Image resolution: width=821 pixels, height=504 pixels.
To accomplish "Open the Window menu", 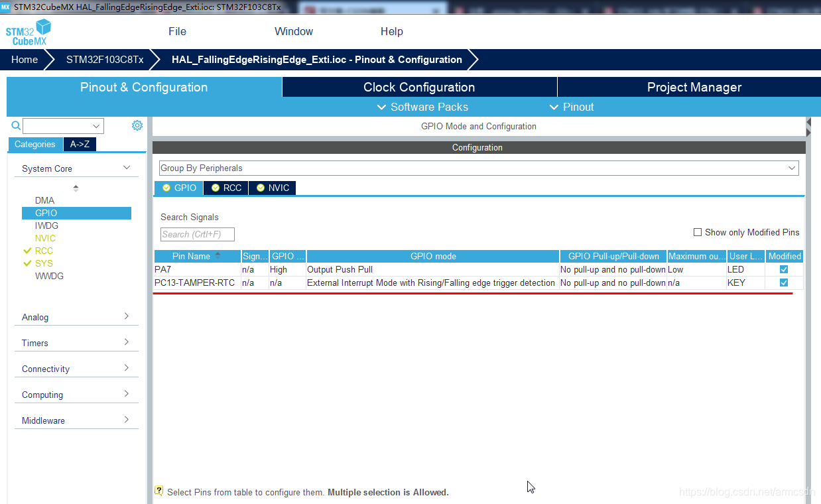I will [294, 31].
